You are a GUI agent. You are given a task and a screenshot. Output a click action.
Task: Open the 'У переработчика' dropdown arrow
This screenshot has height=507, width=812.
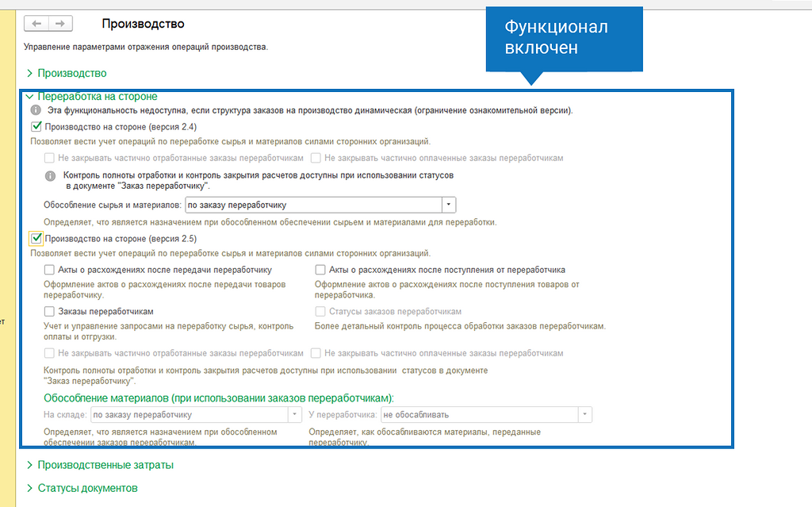point(584,415)
